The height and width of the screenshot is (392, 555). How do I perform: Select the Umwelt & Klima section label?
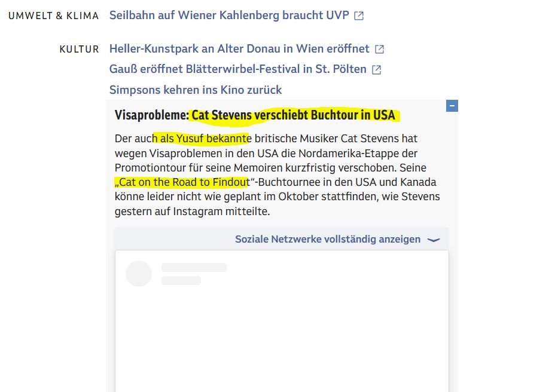point(53,16)
